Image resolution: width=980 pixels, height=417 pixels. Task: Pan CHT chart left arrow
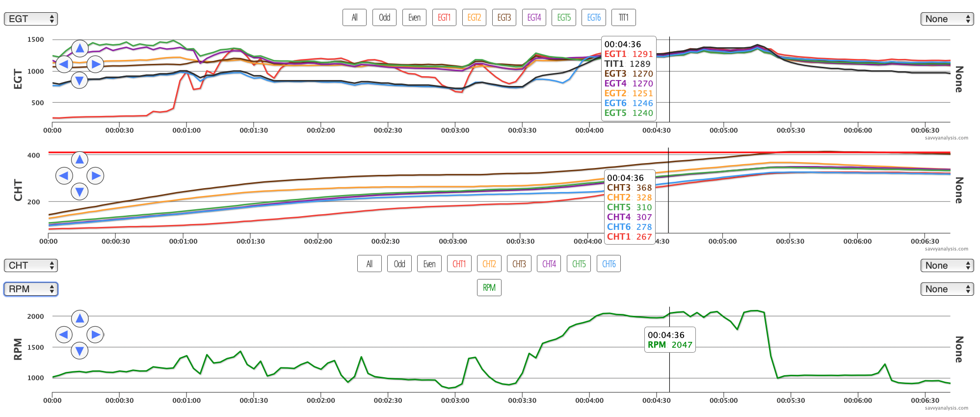pos(64,176)
